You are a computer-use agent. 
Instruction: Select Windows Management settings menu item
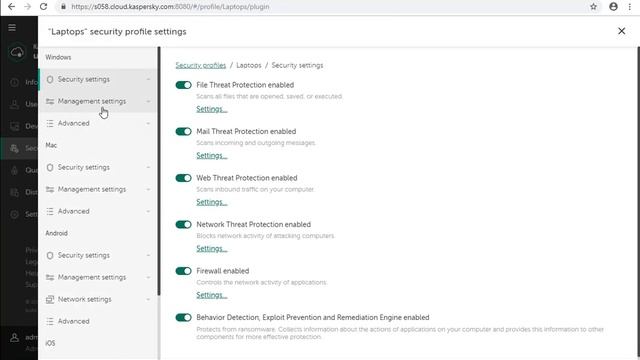click(98, 101)
